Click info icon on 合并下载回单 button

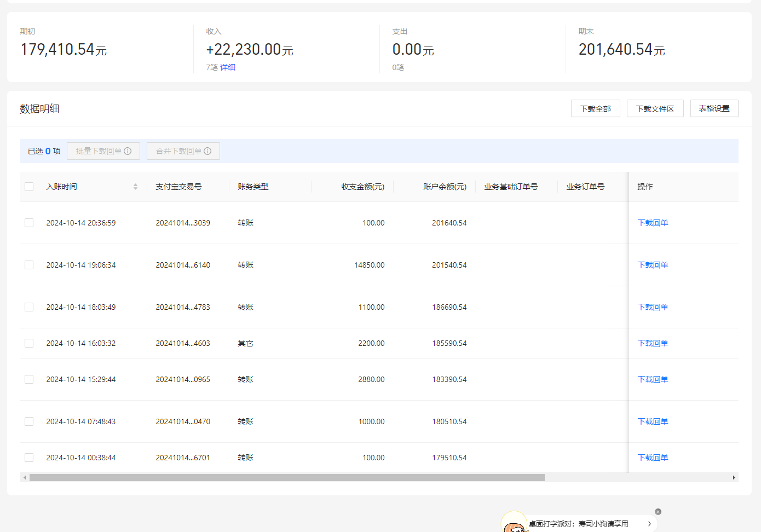pos(207,151)
